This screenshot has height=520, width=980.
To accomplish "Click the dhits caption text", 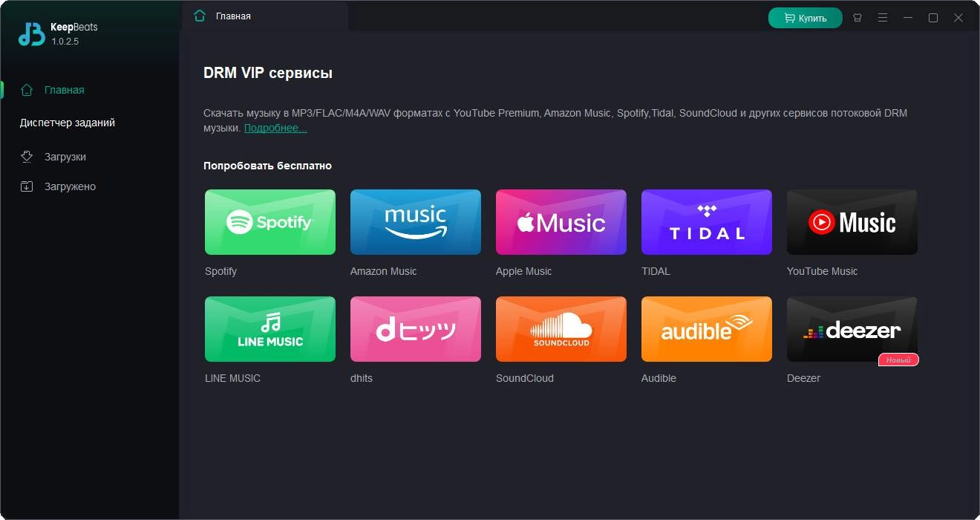I will click(x=362, y=378).
